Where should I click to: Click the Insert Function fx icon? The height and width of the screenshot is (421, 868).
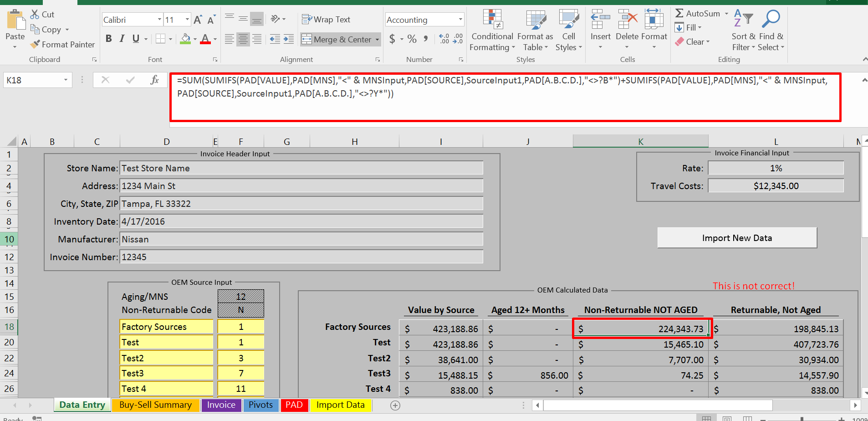tap(154, 80)
